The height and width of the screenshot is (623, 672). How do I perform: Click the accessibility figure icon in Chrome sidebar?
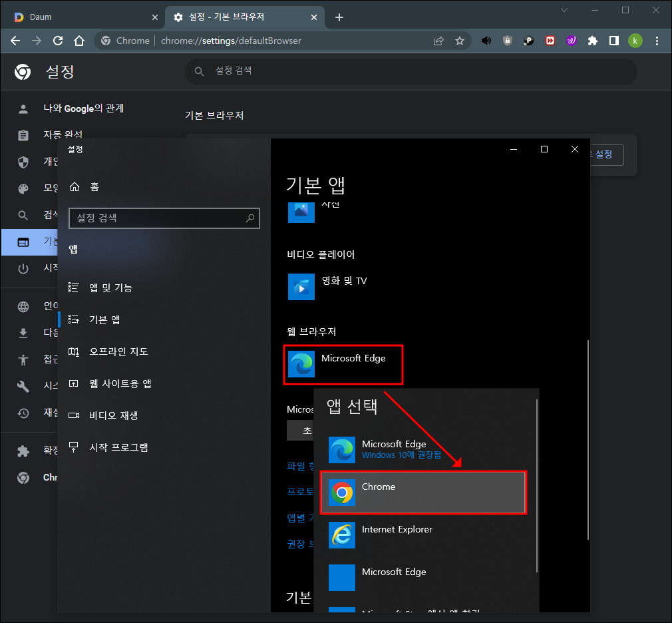(x=23, y=359)
